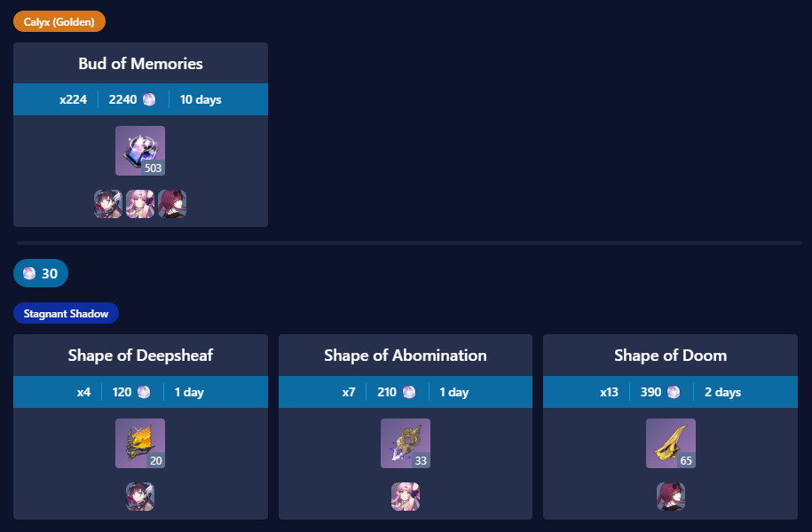Click the Calyx (Golden) orange tag
The image size is (812, 532).
59,22
